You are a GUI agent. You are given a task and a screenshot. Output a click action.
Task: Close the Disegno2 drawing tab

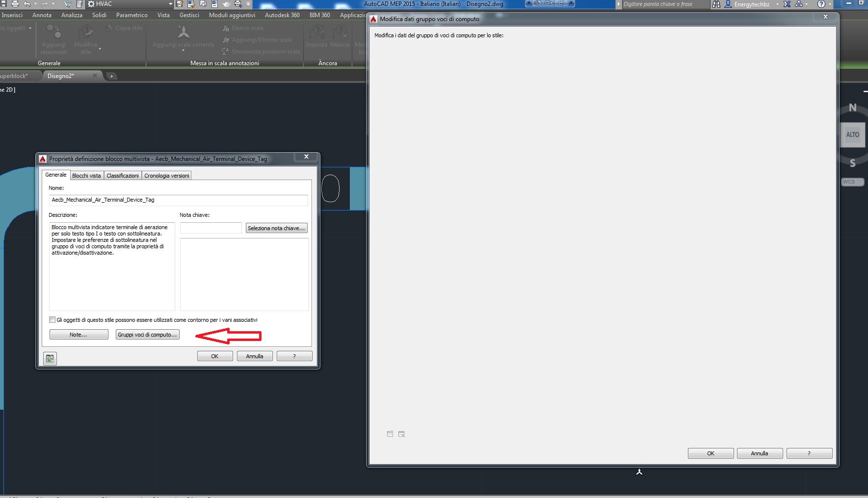pos(95,76)
